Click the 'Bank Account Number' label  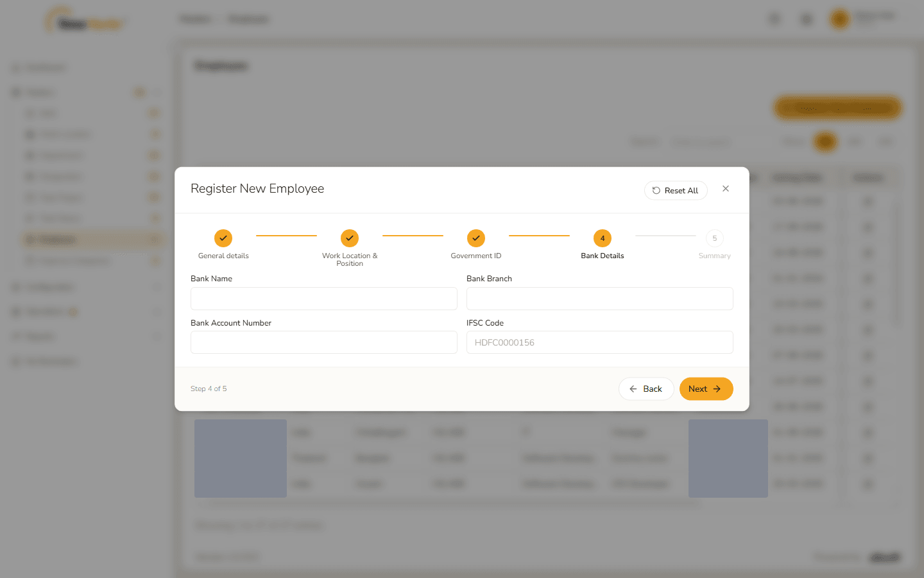(231, 323)
